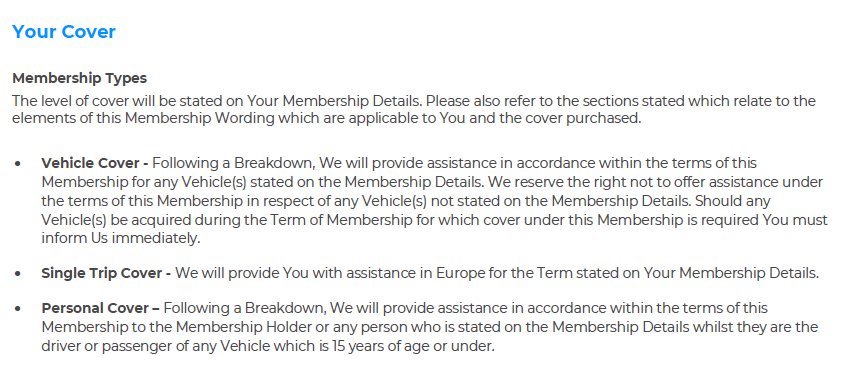Click the 'Your Cover' blue heading

click(64, 31)
